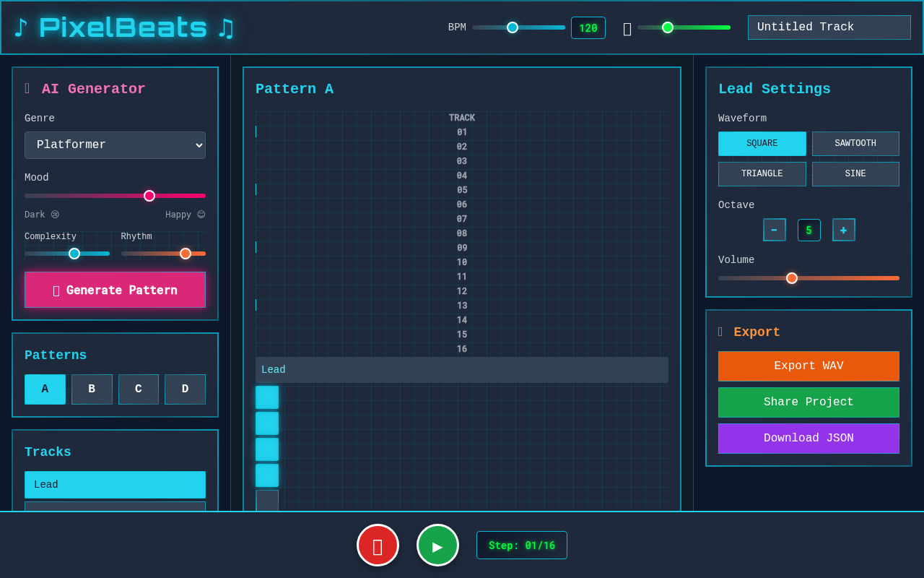The image size is (924, 578).
Task: Click the Untitled Track name field
Action: 829,27
